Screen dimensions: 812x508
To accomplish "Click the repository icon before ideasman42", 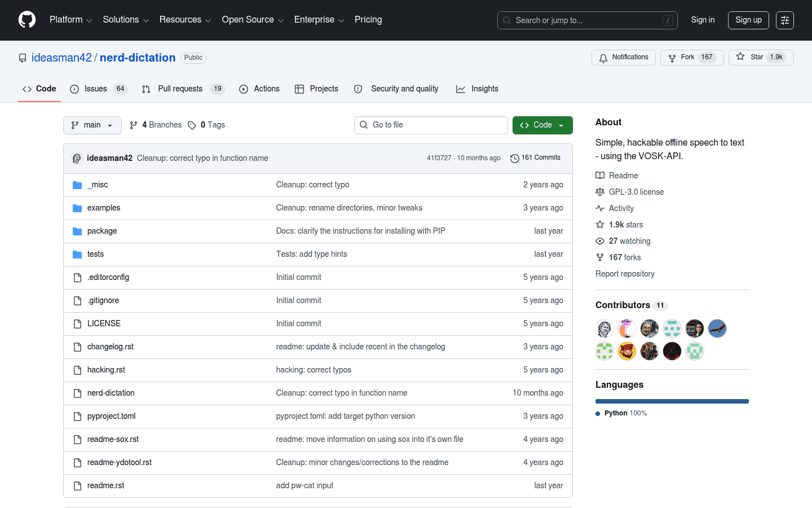I will coord(23,58).
